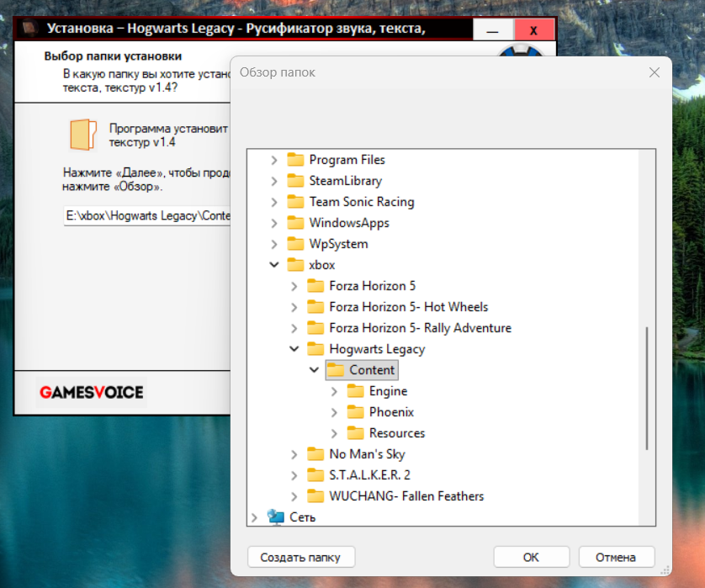Image resolution: width=705 pixels, height=588 pixels.
Task: Expand the Resources subfolder
Action: [x=334, y=433]
